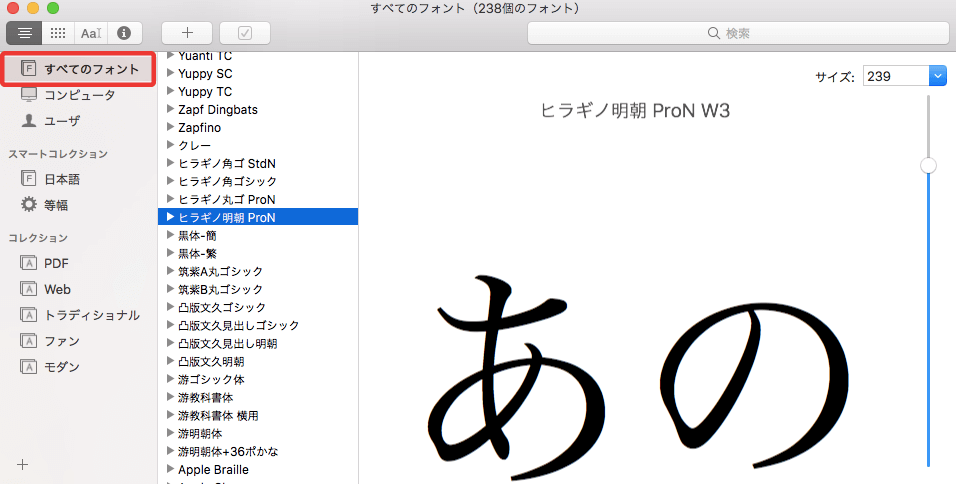
Task: Open the サイズ dropdown arrow
Action: click(x=937, y=76)
